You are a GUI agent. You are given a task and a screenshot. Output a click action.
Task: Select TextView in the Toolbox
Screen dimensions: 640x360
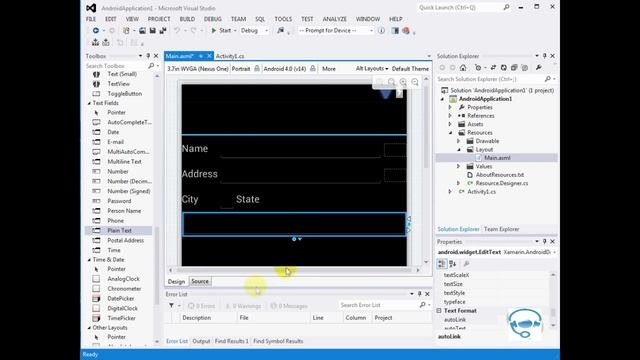118,84
